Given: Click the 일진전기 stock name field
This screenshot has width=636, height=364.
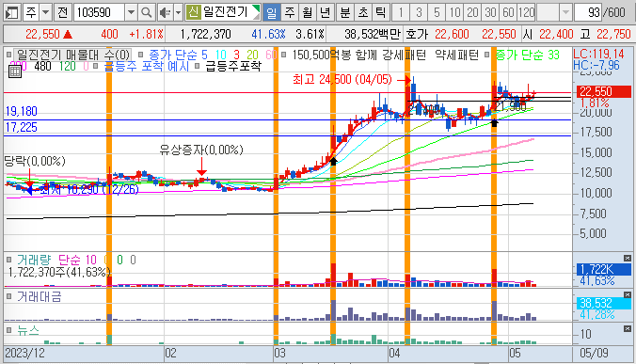Looking at the screenshot, I should coord(226,12).
